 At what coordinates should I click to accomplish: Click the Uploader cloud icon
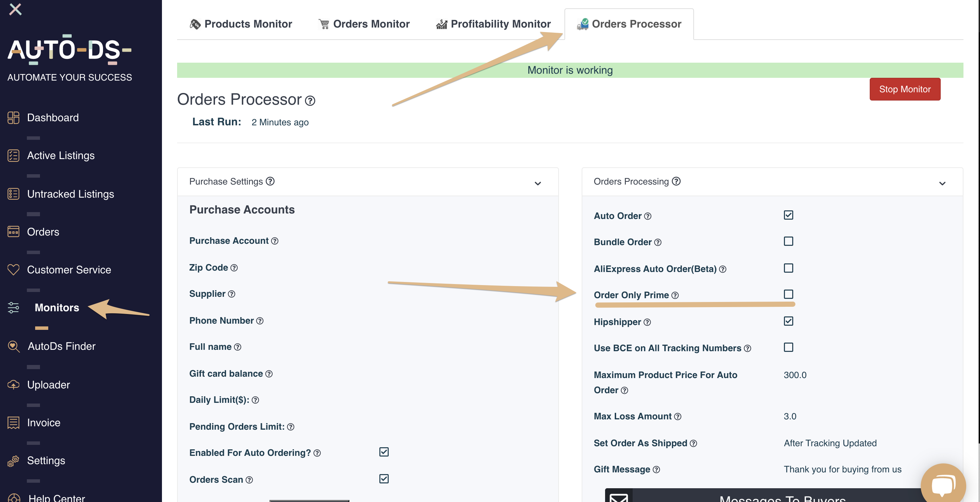pyautogui.click(x=13, y=385)
